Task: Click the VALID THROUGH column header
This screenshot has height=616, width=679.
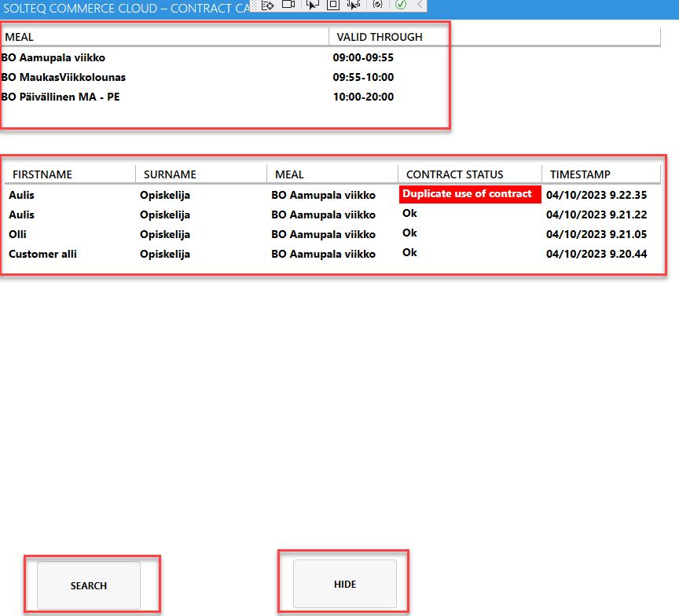Action: (x=380, y=37)
